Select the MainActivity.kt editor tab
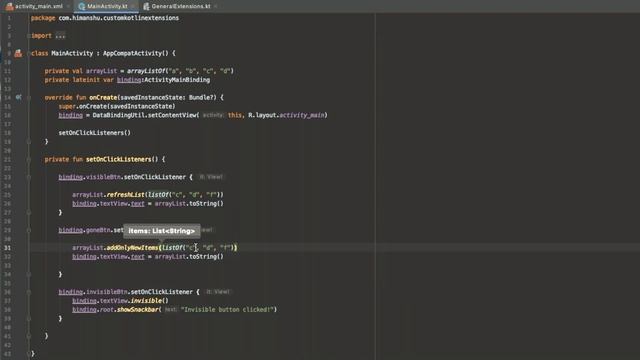This screenshot has height=360, width=640. pos(107,6)
